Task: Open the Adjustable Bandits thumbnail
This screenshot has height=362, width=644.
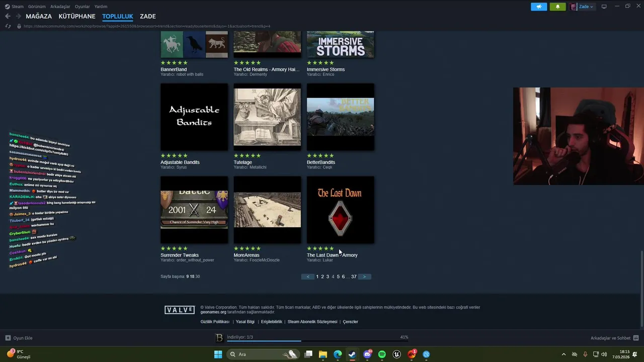Action: click(194, 117)
